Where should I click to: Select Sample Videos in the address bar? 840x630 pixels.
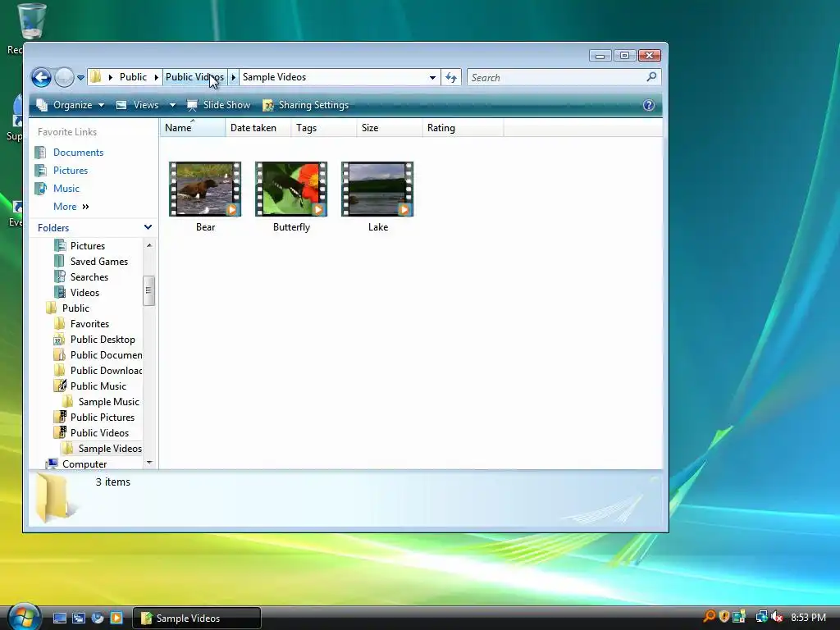(274, 77)
